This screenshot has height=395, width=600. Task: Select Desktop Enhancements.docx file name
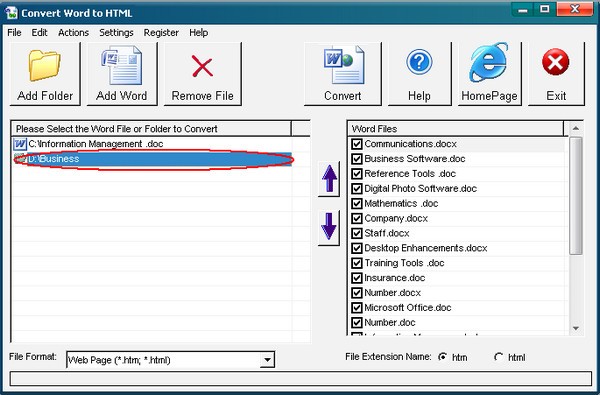click(x=426, y=248)
